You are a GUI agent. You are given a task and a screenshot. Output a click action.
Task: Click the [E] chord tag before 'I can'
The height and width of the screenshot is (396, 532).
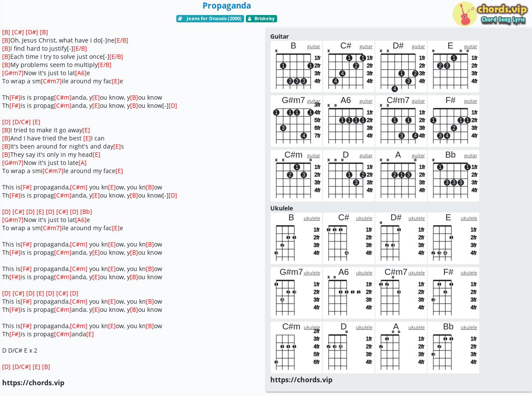click(87, 138)
